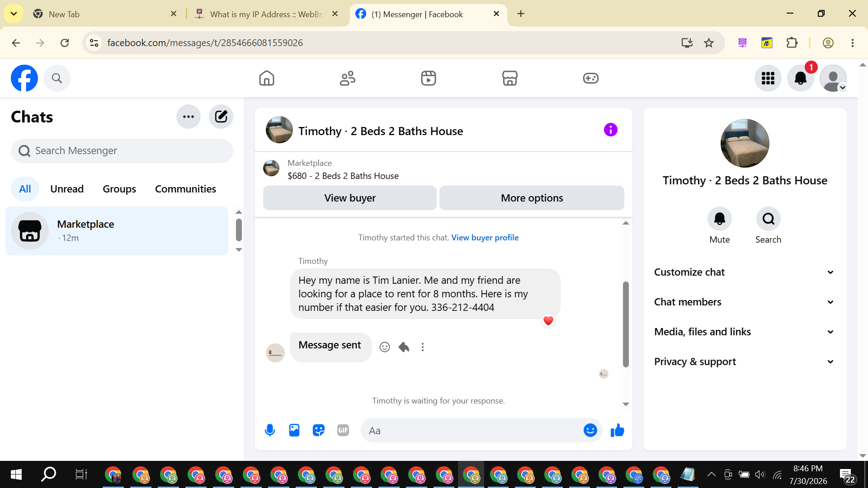The image size is (868, 488).
Task: Send a thumbs-up like
Action: pyautogui.click(x=617, y=430)
